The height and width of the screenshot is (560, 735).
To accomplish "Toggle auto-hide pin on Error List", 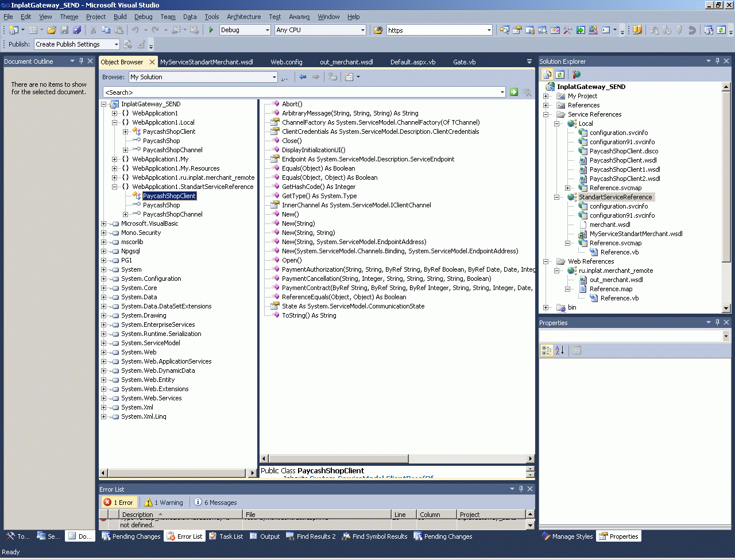I will click(521, 489).
